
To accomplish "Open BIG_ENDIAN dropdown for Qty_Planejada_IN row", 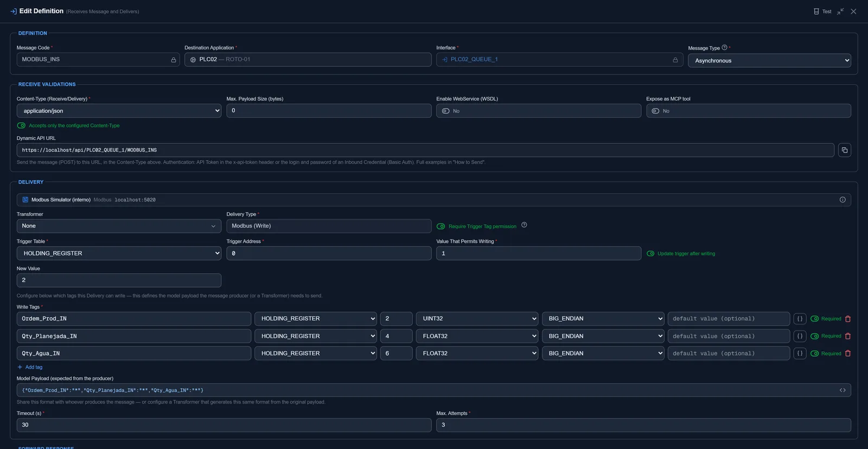I will [603, 336].
